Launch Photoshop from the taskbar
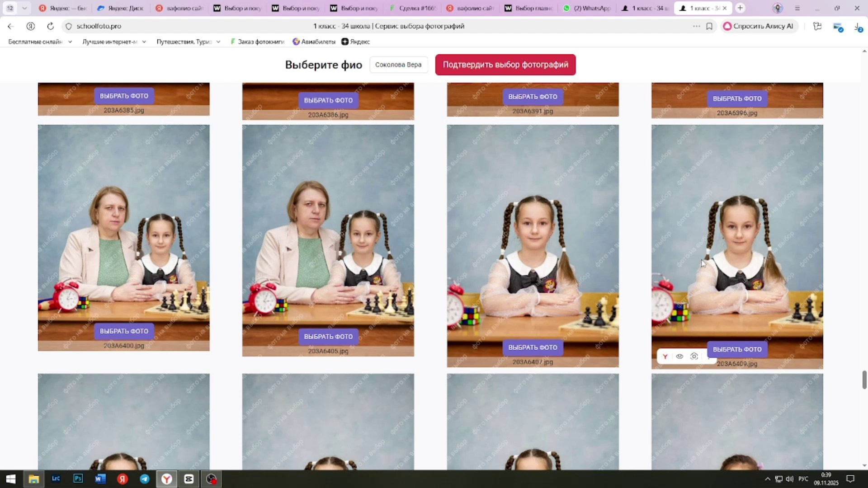The height and width of the screenshot is (488, 868). point(78,479)
